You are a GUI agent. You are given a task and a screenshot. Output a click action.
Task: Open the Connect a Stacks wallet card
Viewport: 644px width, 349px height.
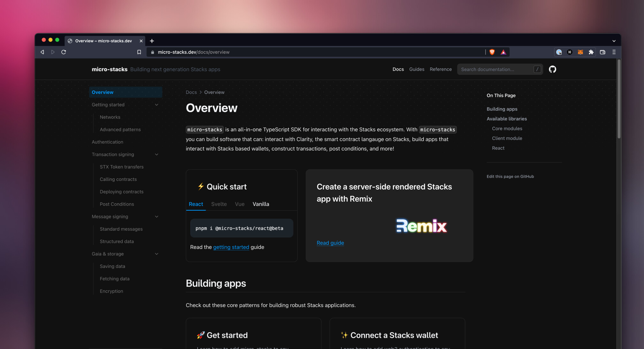[x=397, y=333]
